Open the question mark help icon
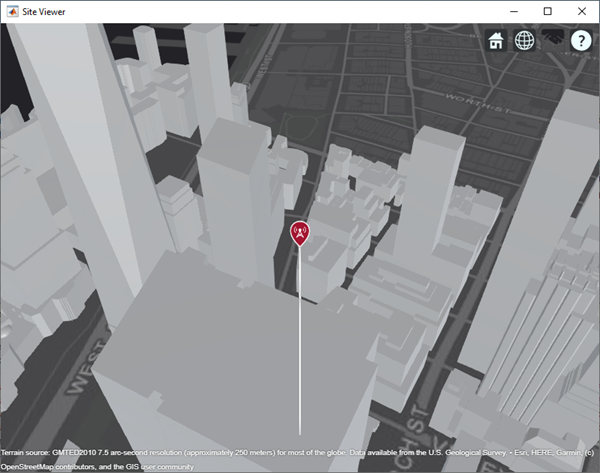 coord(581,40)
